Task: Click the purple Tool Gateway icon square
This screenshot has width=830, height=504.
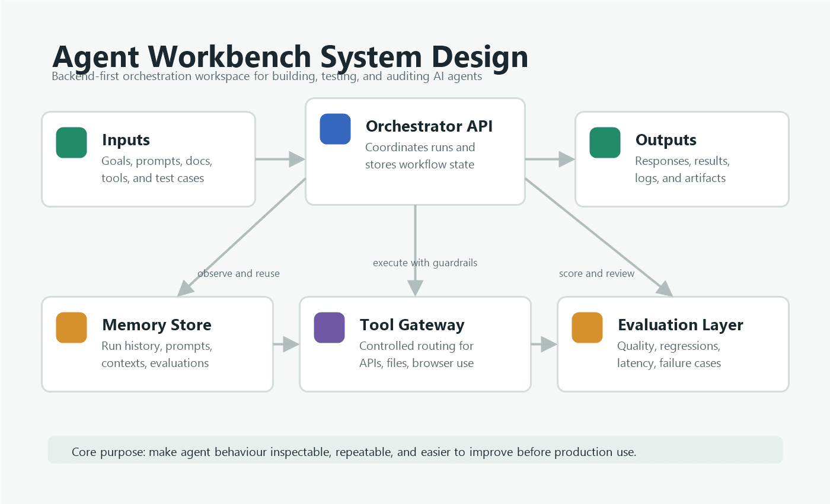Action: 330,327
